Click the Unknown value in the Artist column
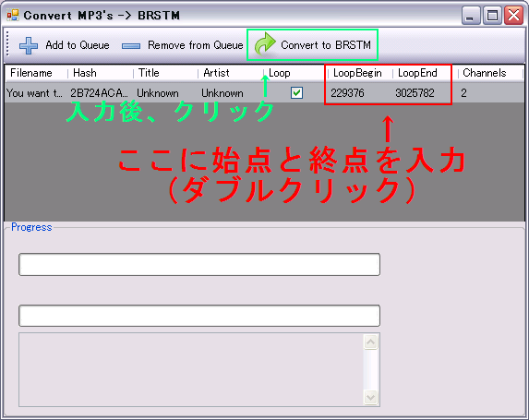 coord(222,93)
